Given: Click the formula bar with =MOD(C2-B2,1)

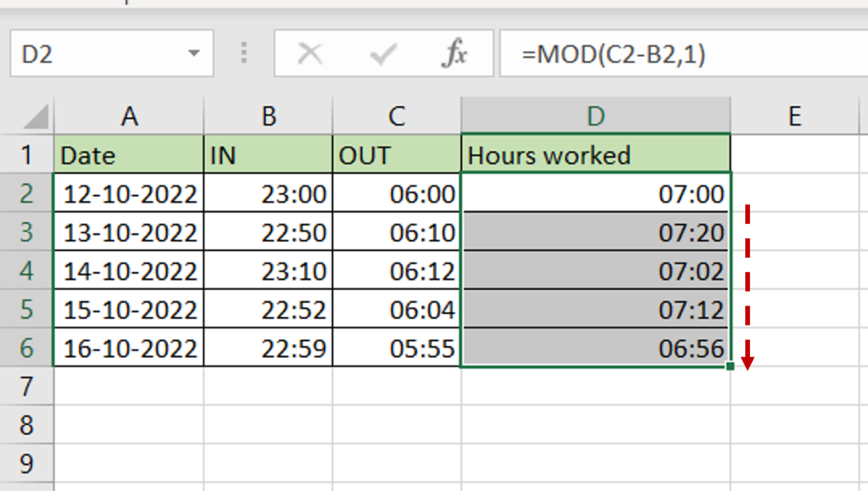Looking at the screenshot, I should (678, 55).
